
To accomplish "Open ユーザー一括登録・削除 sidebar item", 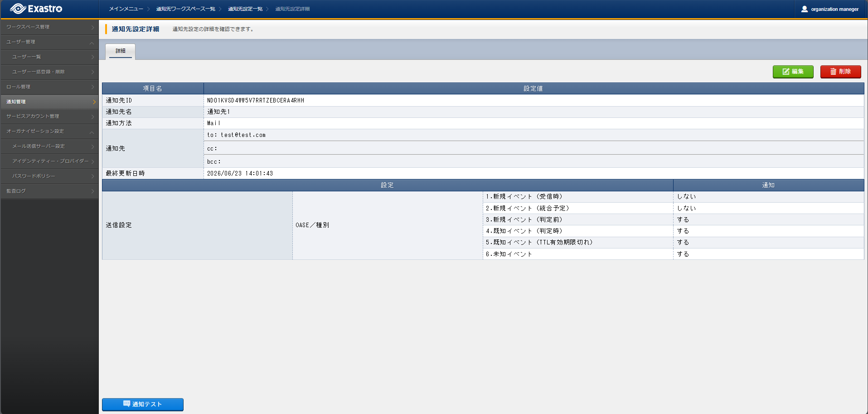I will 49,72.
